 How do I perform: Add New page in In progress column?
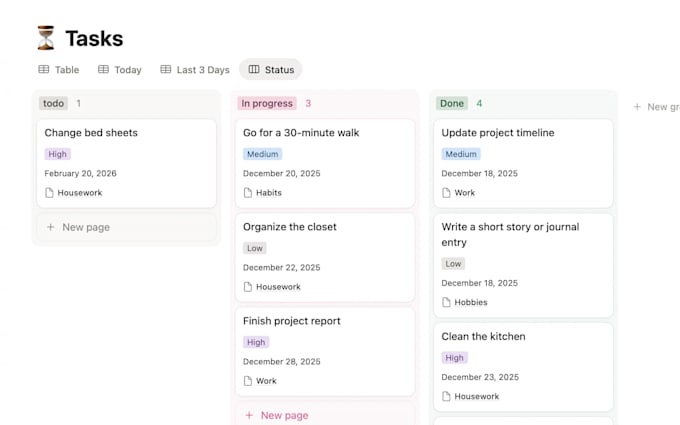click(x=325, y=415)
